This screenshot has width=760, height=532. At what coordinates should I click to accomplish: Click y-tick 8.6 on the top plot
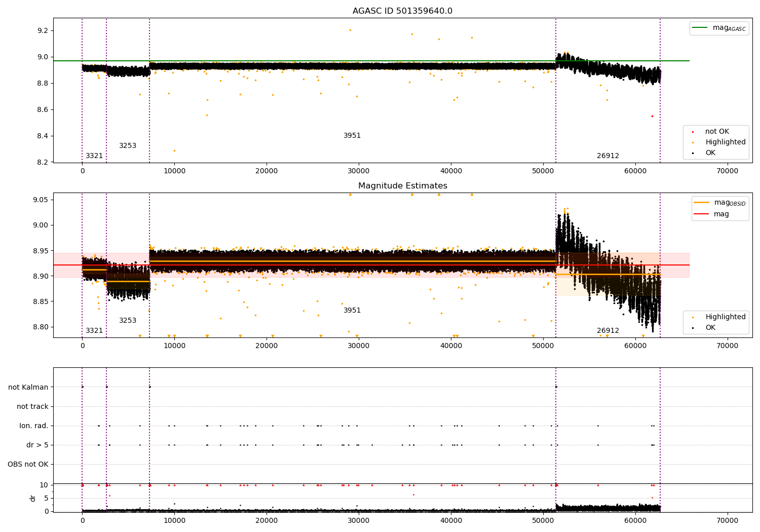pyautogui.click(x=43, y=110)
